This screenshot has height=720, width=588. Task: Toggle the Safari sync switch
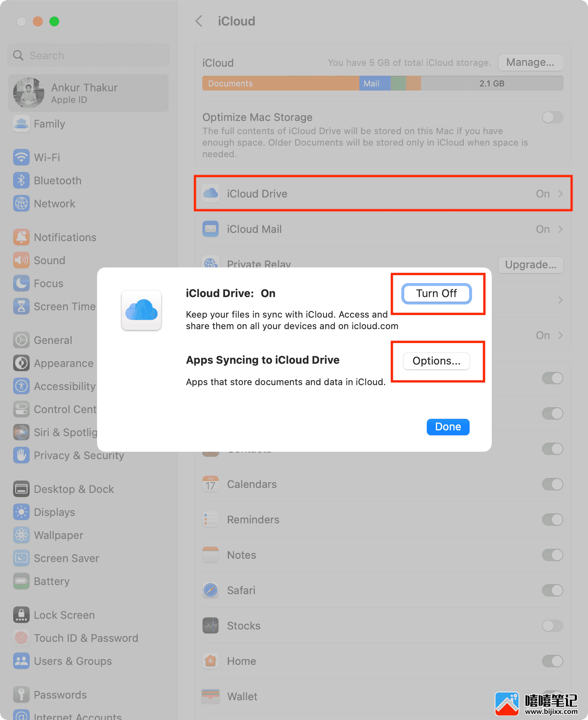pos(552,590)
